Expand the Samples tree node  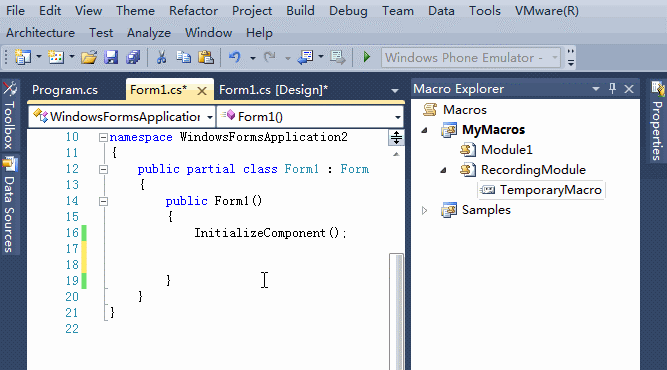(424, 210)
